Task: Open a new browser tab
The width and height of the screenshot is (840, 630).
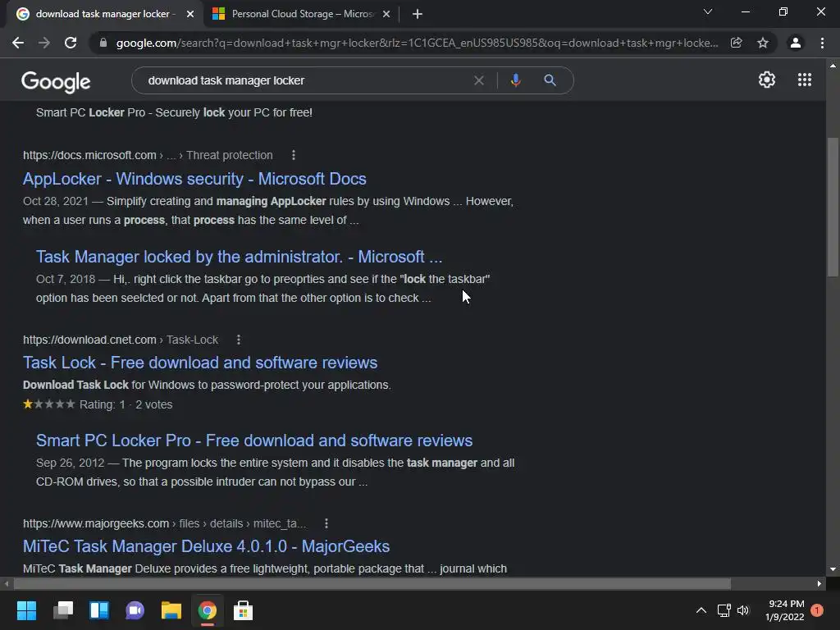Action: [418, 14]
